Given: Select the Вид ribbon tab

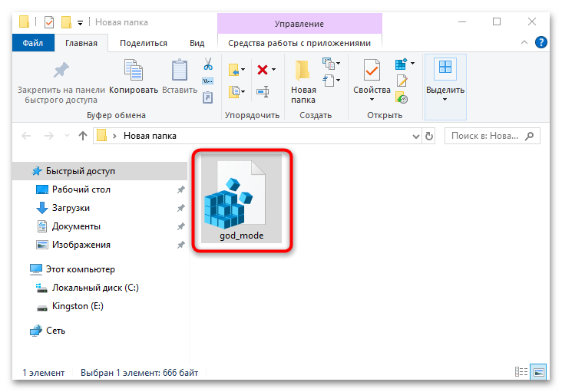Looking at the screenshot, I should click(x=197, y=43).
